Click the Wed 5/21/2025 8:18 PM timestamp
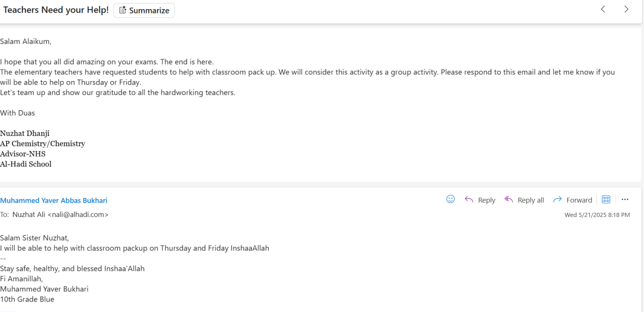Screen dimensions: 644x312 tap(597, 215)
